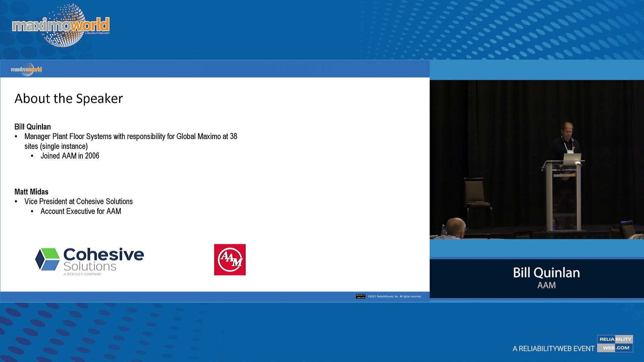The height and width of the screenshot is (362, 644).
Task: Click the 'Matt Midas' heading on slide
Action: [x=31, y=192]
